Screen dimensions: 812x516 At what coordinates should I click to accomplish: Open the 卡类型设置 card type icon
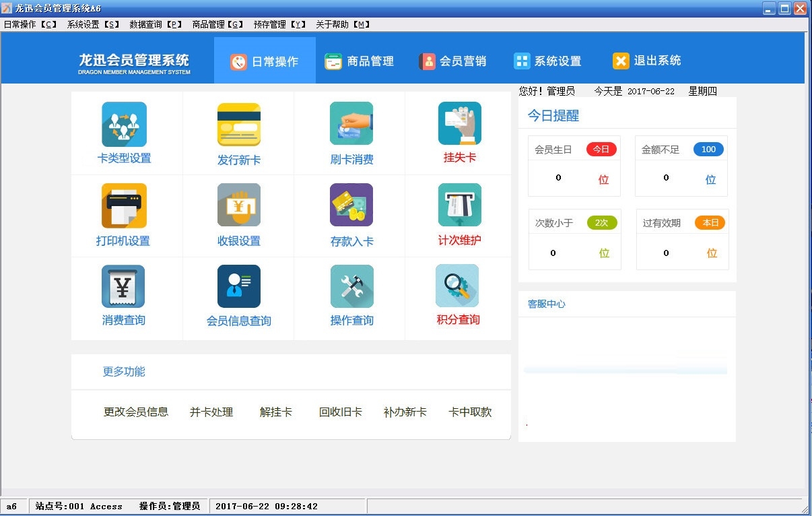124,125
